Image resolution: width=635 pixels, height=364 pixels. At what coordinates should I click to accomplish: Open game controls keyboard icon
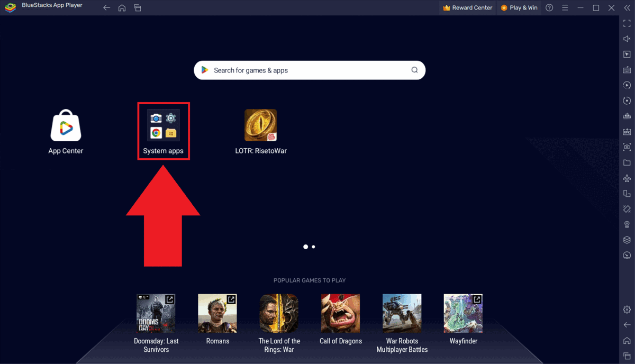(x=627, y=70)
